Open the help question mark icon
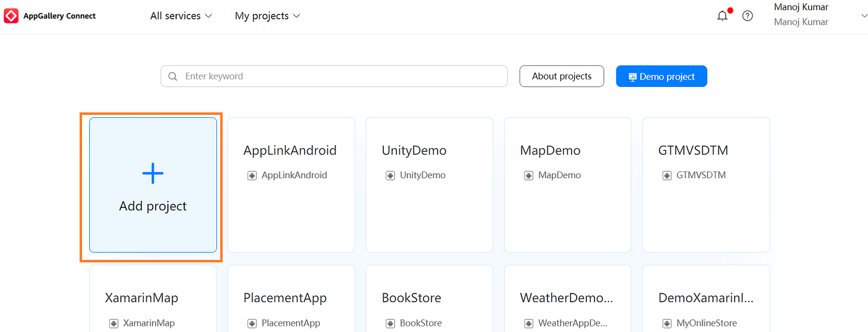Screen dimensions: 868x332 748,16
